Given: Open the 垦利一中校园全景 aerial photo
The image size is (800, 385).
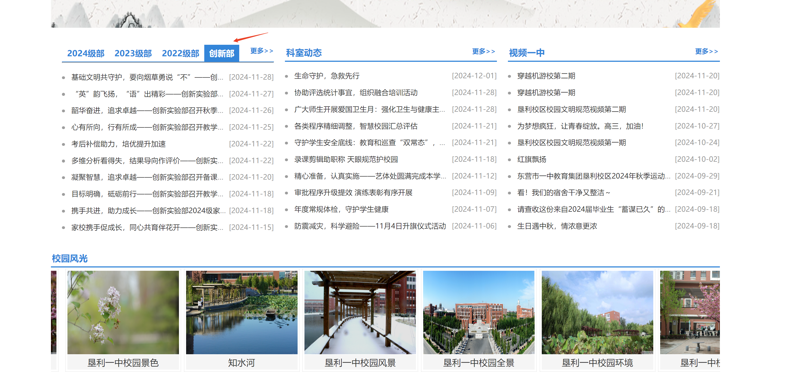Looking at the screenshot, I should coord(479,312).
